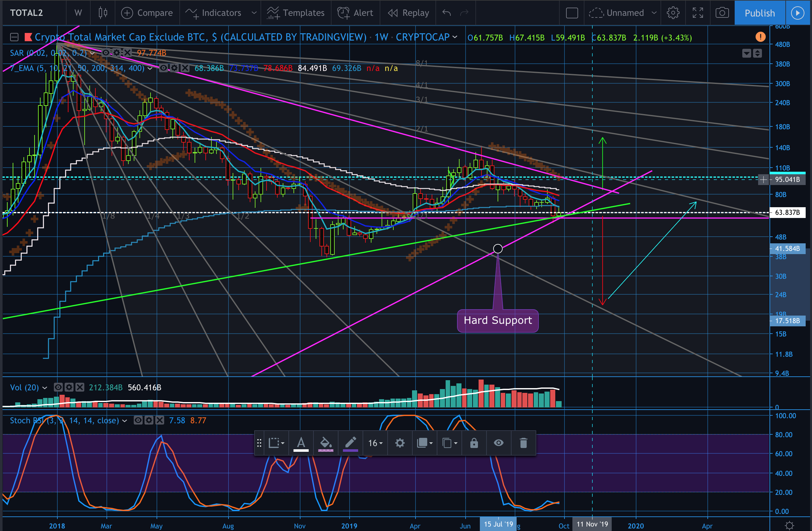Lock the selected drawing
812x531 pixels.
click(x=474, y=443)
